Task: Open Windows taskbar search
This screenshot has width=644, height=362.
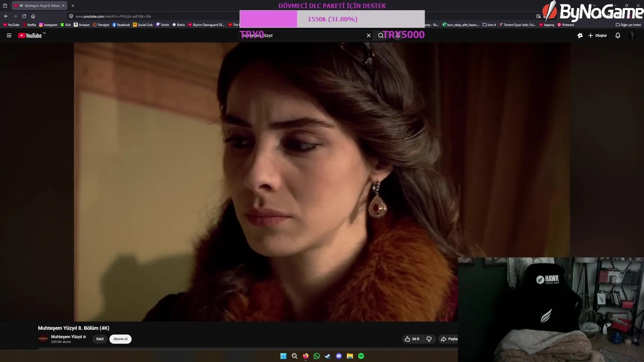Action: [294, 356]
